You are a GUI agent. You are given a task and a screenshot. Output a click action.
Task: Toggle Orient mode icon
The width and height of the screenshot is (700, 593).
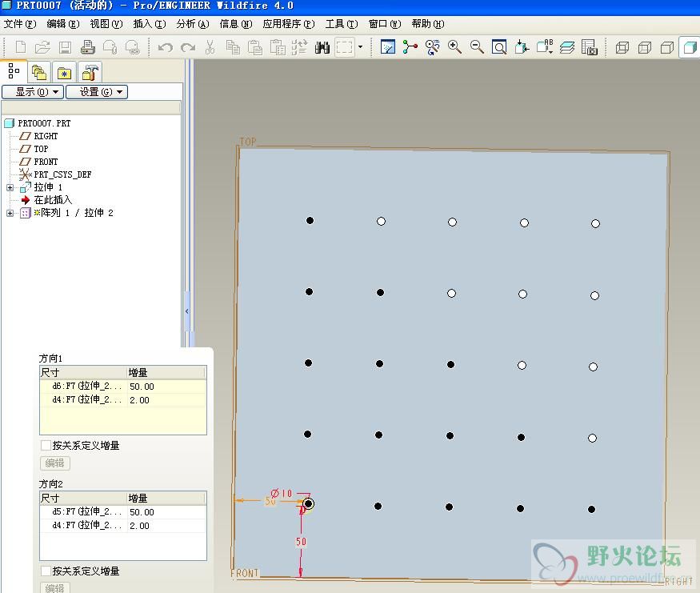(x=432, y=47)
